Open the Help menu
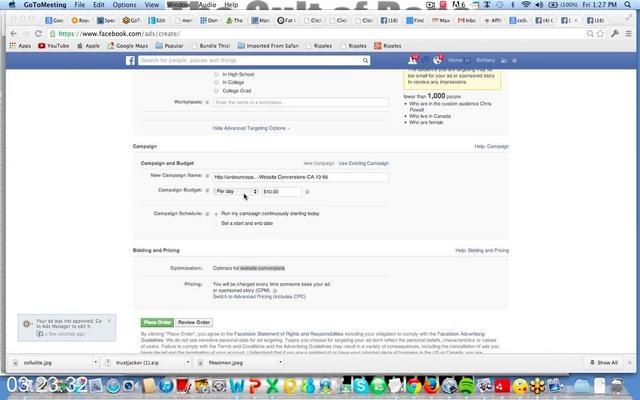Image resolution: width=640 pixels, height=400 pixels. tap(231, 5)
